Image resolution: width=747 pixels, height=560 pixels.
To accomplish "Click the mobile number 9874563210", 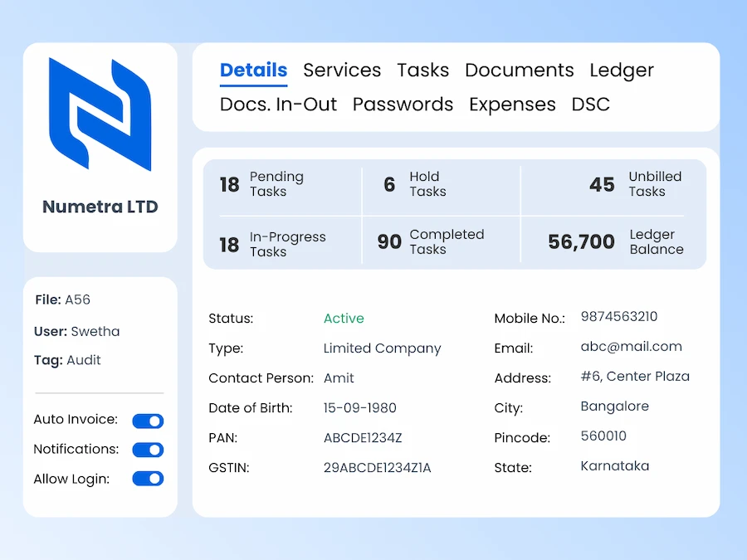I will coord(618,317).
